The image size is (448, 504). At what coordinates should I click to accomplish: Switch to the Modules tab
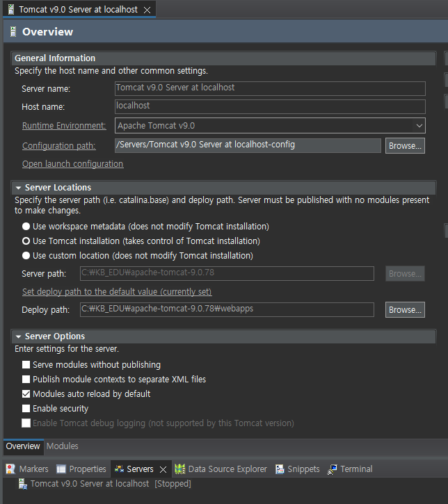[x=63, y=446]
